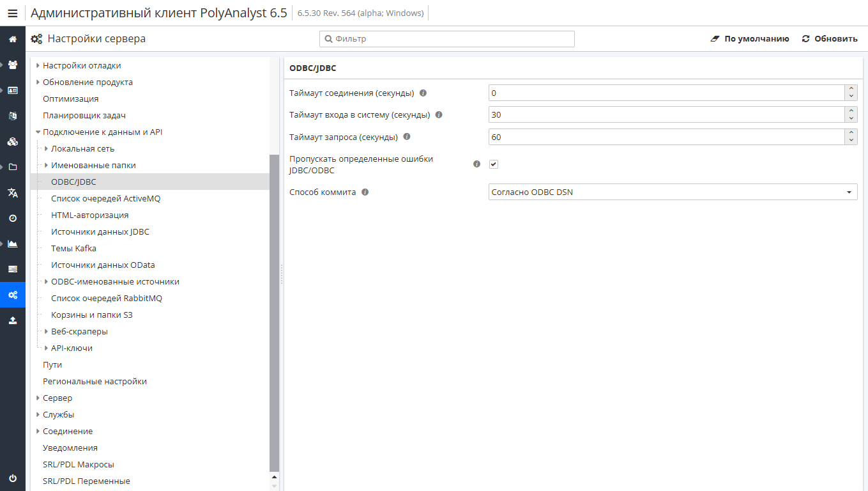This screenshot has width=868, height=491.
Task: Decrease Таймаут запроса value
Action: [x=851, y=141]
